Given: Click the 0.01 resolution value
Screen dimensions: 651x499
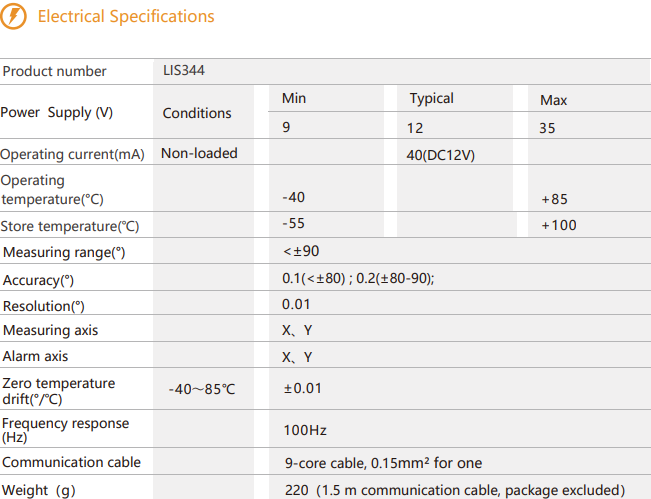Looking at the screenshot, I should coord(296,304).
